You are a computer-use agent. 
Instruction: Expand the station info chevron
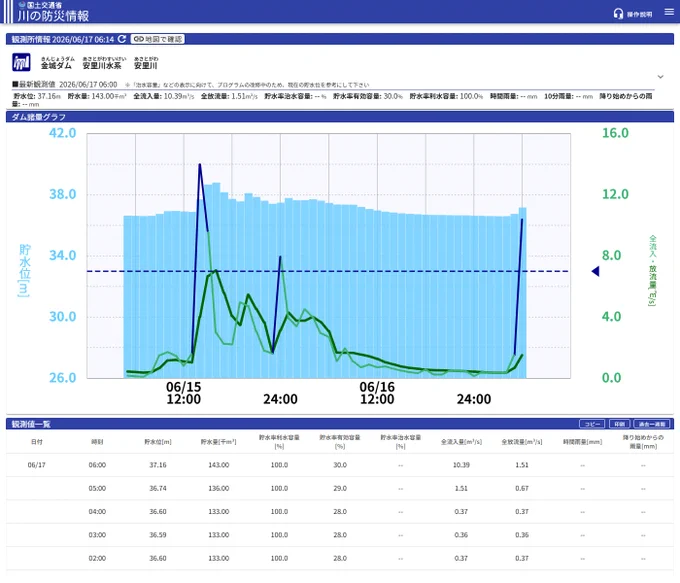coord(660,77)
